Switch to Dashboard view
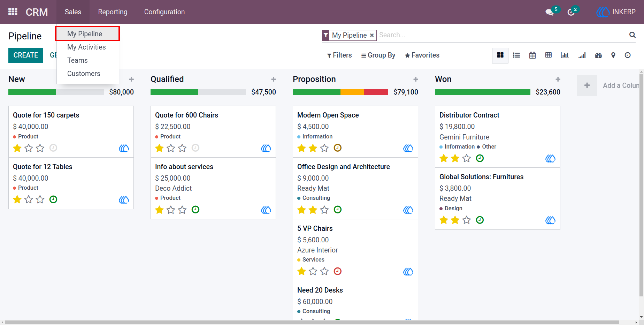Viewport: 644px width, 325px height. click(598, 55)
